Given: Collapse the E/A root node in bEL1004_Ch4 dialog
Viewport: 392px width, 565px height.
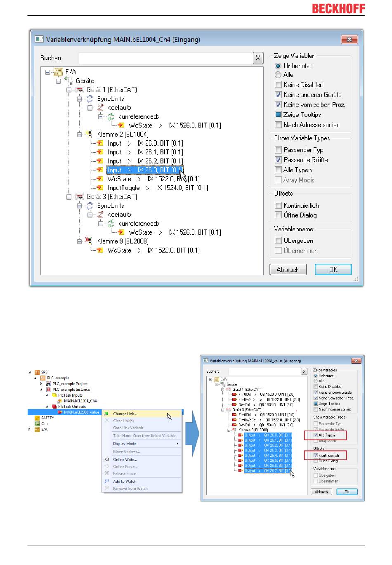Looking at the screenshot, I should 48,72.
